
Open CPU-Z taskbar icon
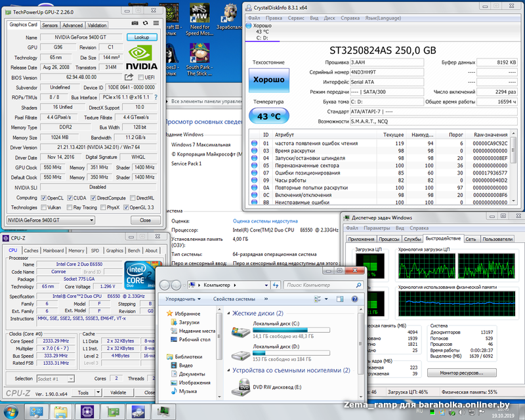tap(87, 411)
